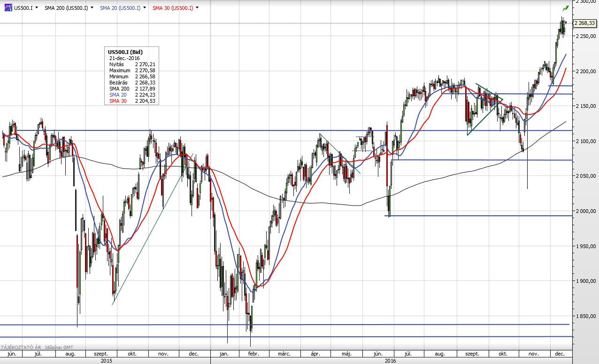The height and width of the screenshot is (364, 599).
Task: Click the CFD instrument icon beside US500.I
Action: [x=8, y=8]
